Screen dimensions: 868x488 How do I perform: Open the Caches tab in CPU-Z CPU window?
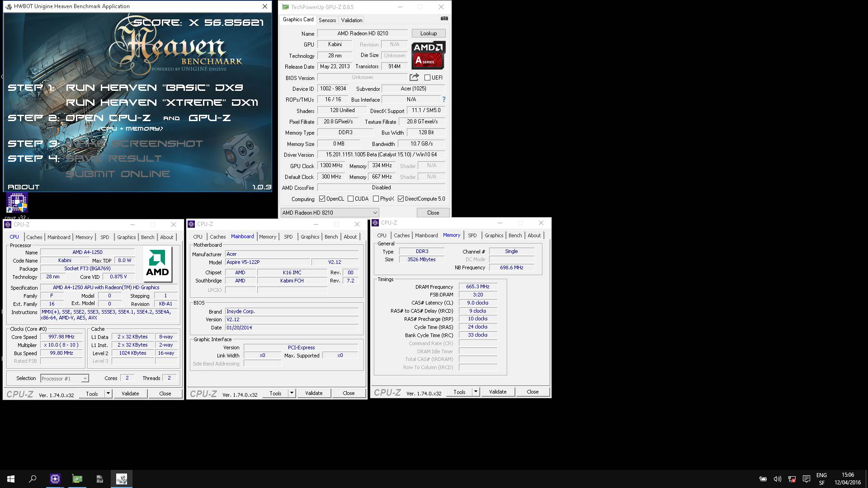click(x=34, y=237)
